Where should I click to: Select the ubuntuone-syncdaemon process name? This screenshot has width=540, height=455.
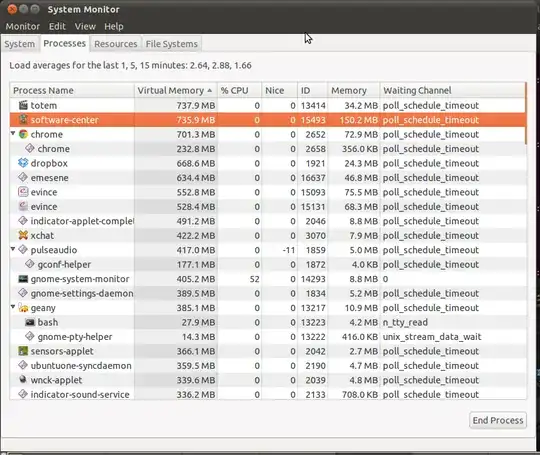click(x=81, y=366)
